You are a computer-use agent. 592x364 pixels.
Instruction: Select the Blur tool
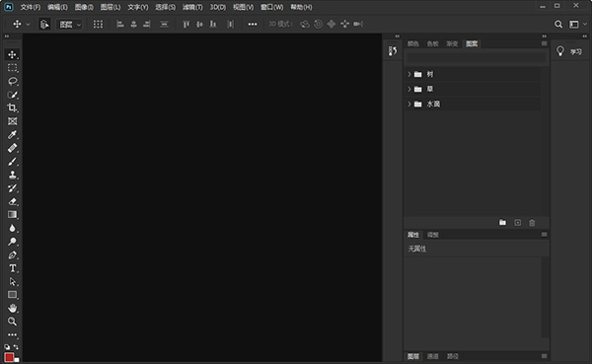[12, 228]
